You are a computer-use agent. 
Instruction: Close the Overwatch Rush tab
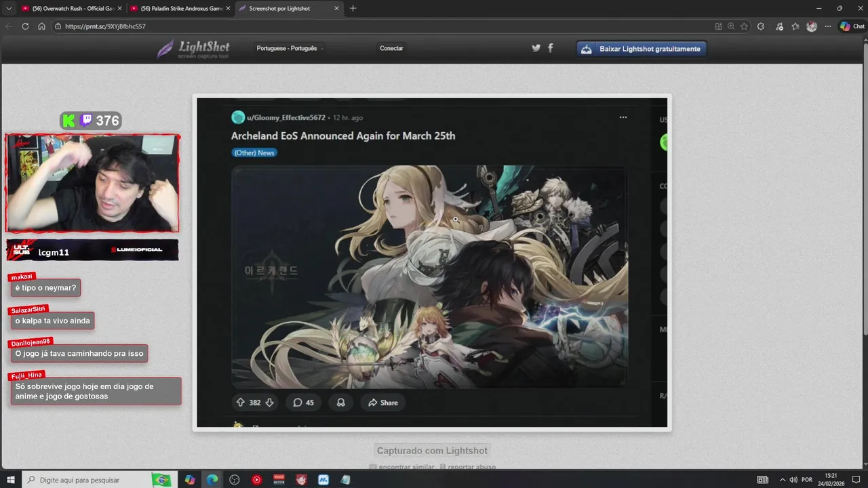[x=119, y=8]
